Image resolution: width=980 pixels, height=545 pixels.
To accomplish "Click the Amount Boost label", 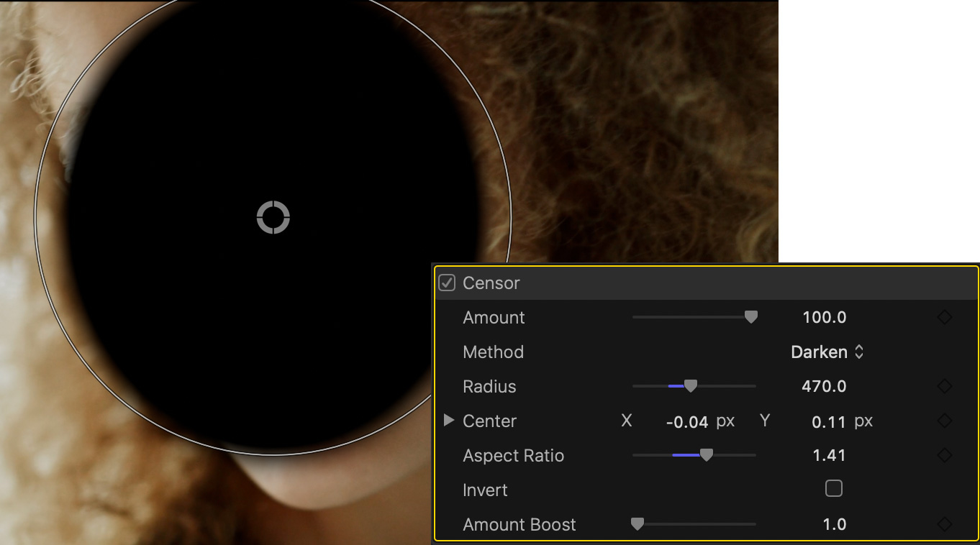I will coord(520,524).
